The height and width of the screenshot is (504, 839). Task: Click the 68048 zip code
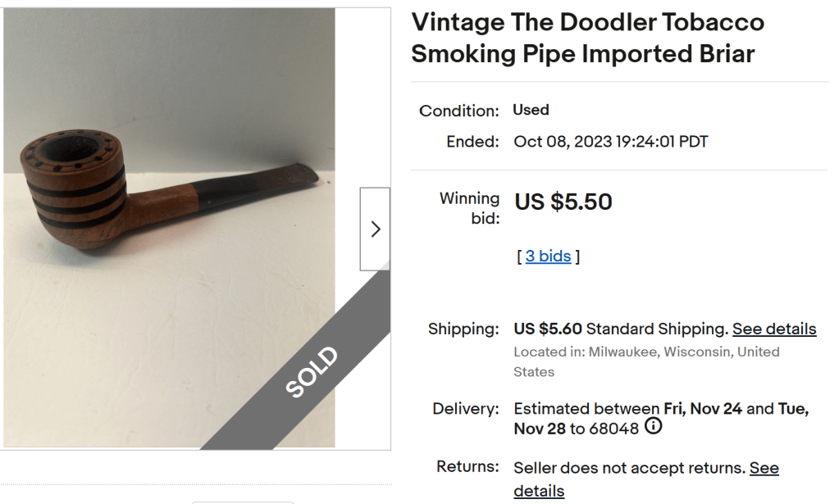(614, 429)
